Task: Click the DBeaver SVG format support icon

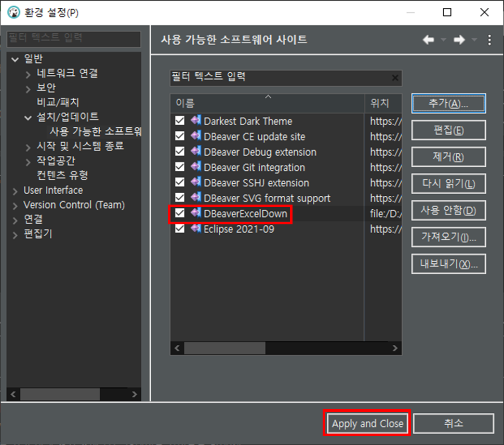Action: point(196,198)
